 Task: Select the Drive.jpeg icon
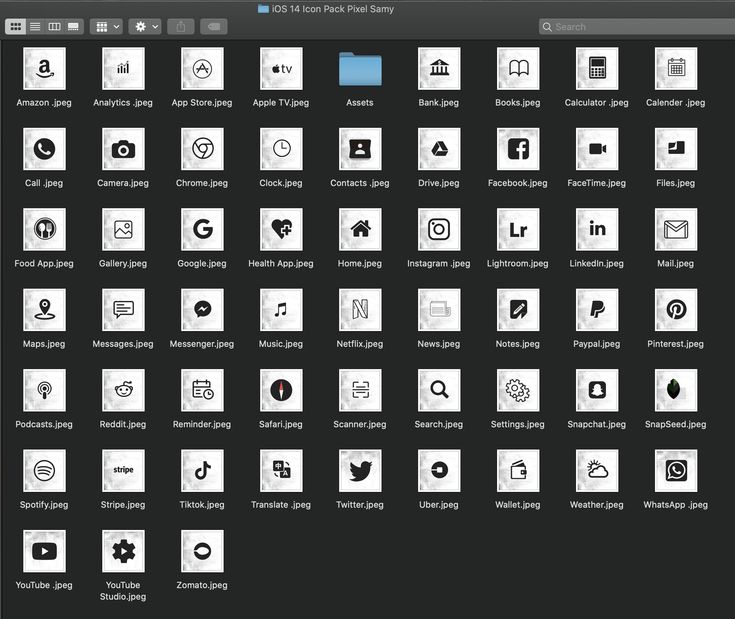[439, 149]
